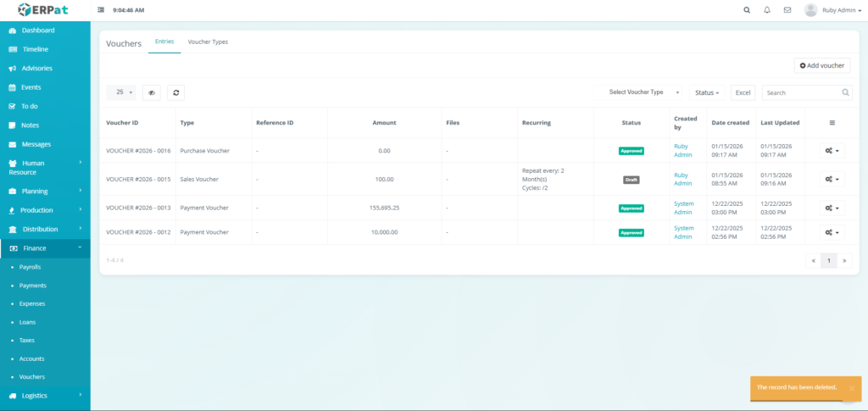Open System Admin link in voucher 0013 row
This screenshot has height=411, width=868.
pos(684,208)
